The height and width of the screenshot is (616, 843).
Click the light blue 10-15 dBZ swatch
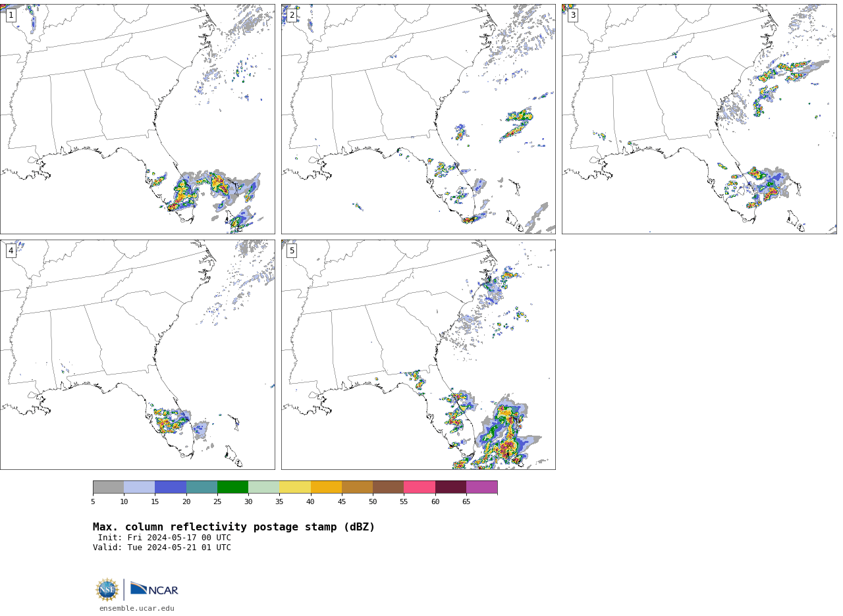pos(139,487)
